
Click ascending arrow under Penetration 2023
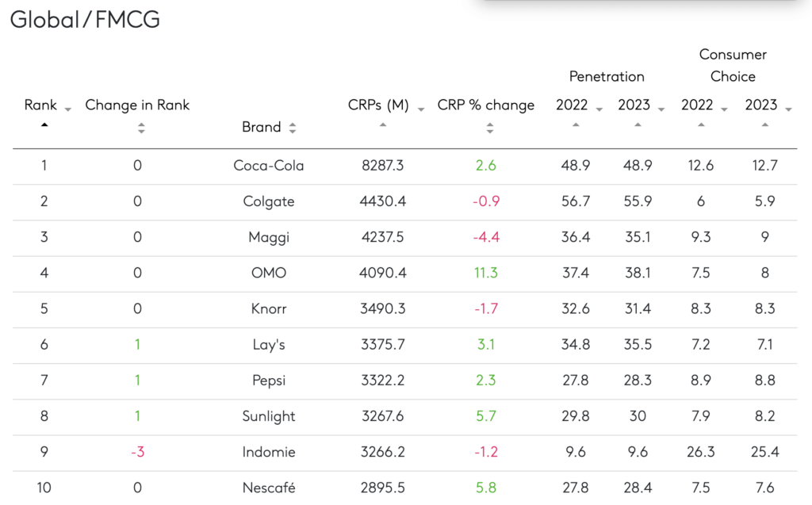pyautogui.click(x=638, y=125)
